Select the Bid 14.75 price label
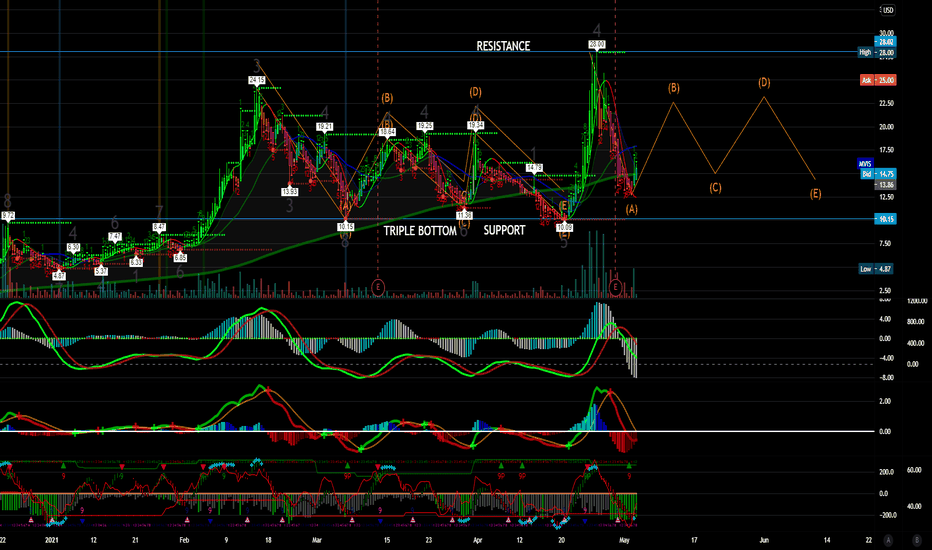Screen dimensions: 932x550 point(879,174)
